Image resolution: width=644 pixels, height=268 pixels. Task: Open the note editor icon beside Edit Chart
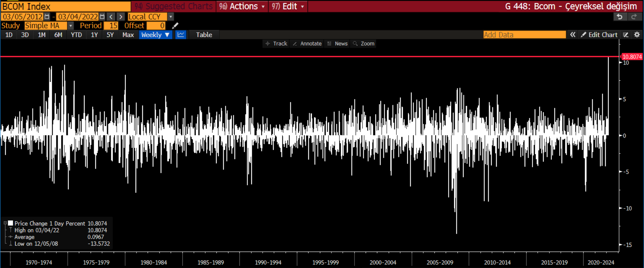pyautogui.click(x=626, y=35)
